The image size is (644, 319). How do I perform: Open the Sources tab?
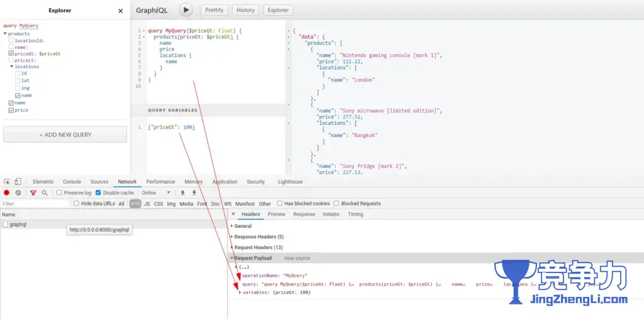click(x=99, y=182)
